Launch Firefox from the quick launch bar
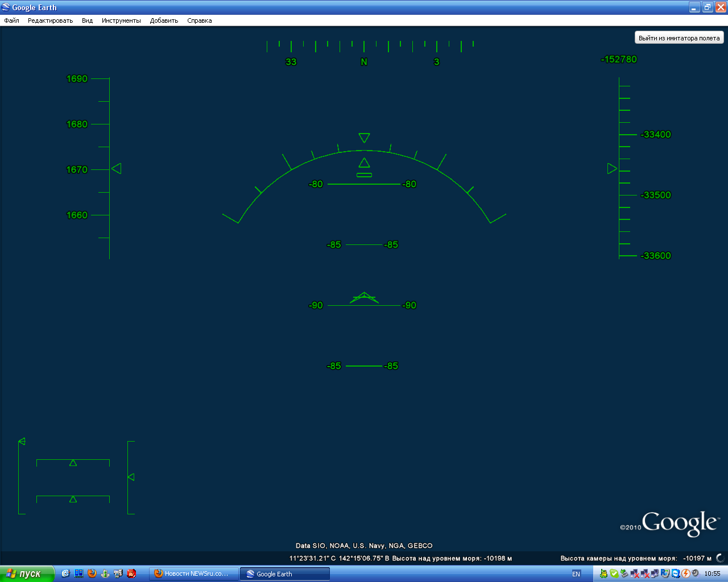 [x=92, y=573]
